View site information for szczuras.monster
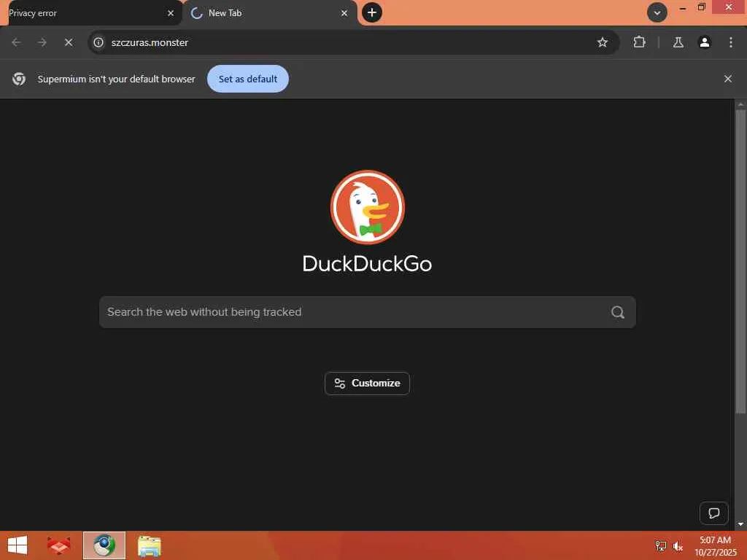The width and height of the screenshot is (747, 560). click(x=98, y=42)
